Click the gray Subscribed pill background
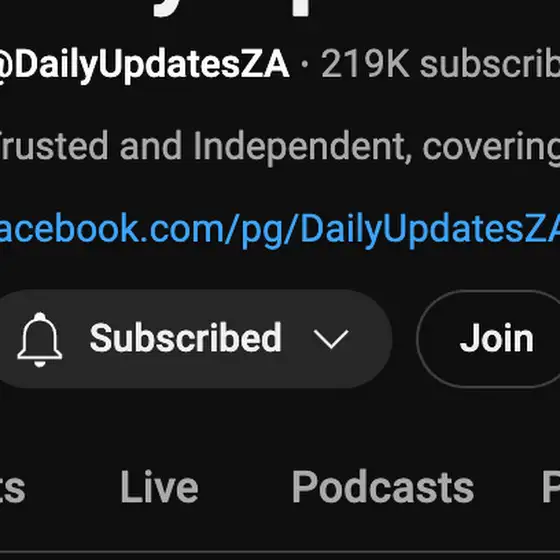The image size is (560, 560). pyautogui.click(x=195, y=339)
